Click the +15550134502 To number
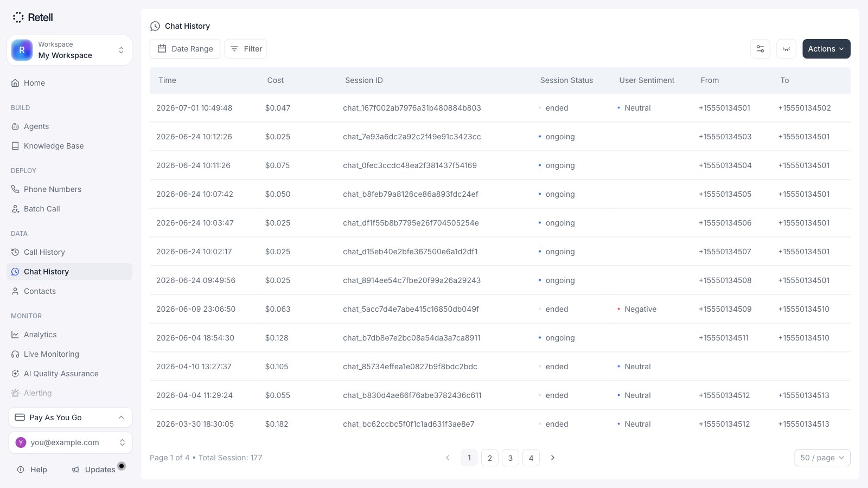 pos(805,108)
